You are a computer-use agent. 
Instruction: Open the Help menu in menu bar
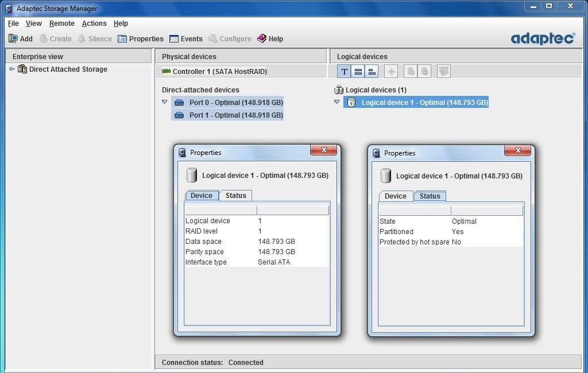(x=121, y=24)
